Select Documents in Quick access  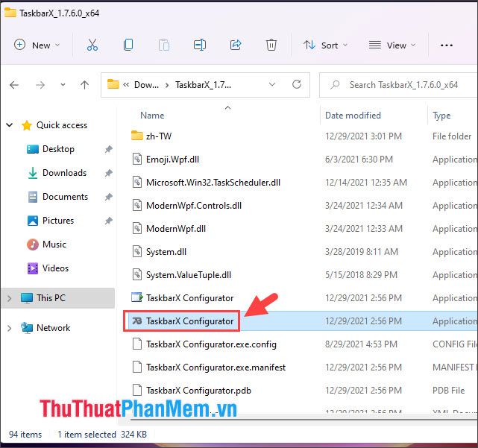click(65, 197)
